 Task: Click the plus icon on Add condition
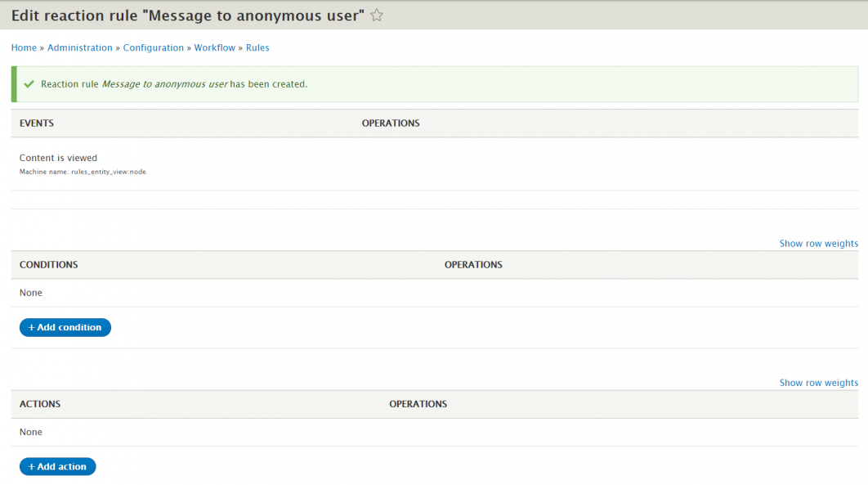(x=31, y=327)
